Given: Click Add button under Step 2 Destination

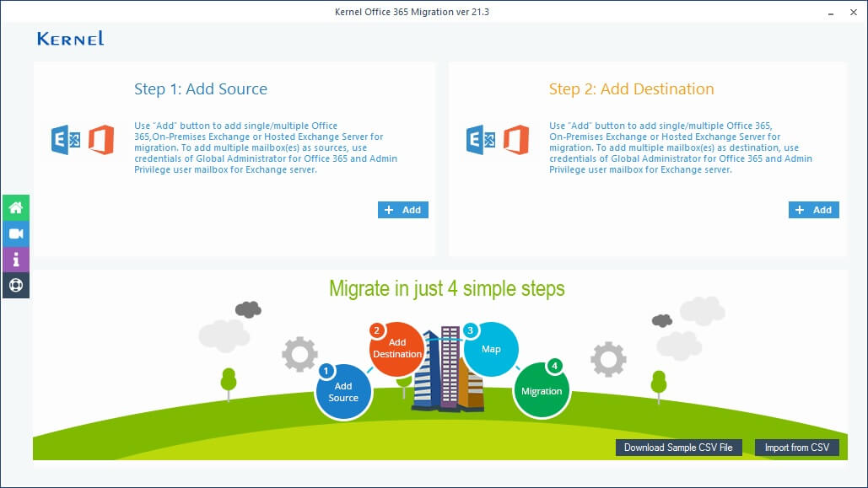Looking at the screenshot, I should click(x=814, y=210).
